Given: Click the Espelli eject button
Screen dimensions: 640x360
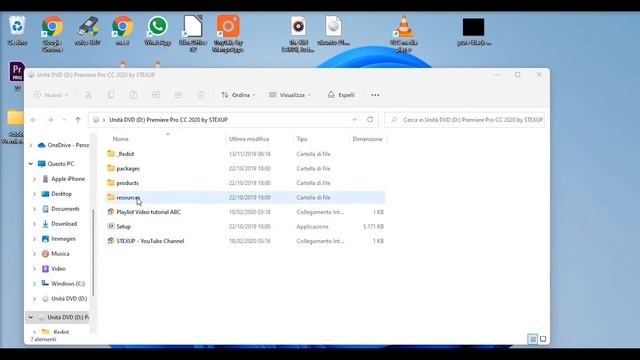Looking at the screenshot, I should (341, 95).
